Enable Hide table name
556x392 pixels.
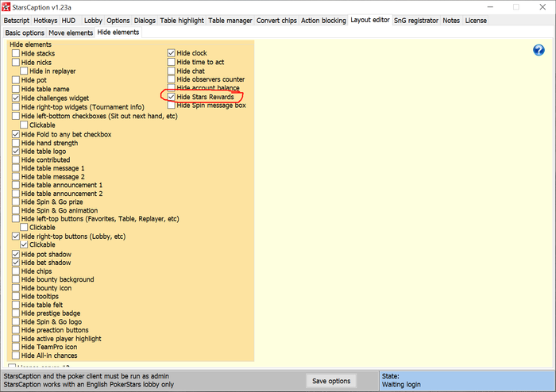tap(16, 89)
